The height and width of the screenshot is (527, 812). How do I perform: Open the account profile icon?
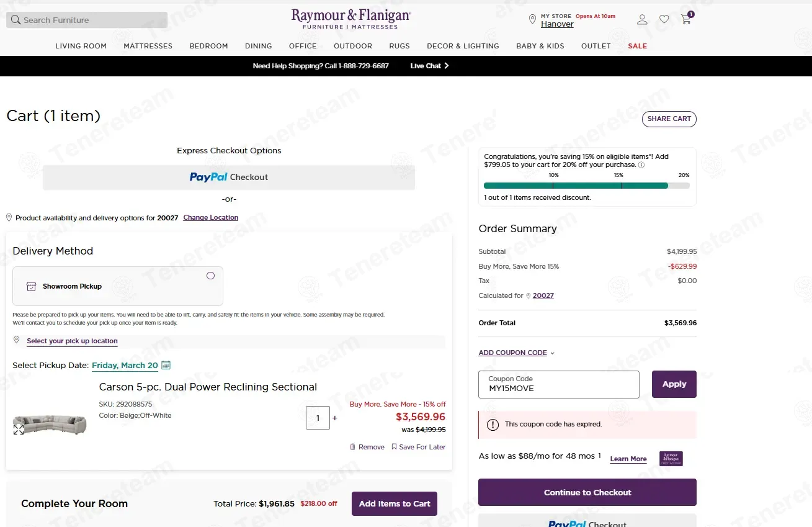coord(642,20)
